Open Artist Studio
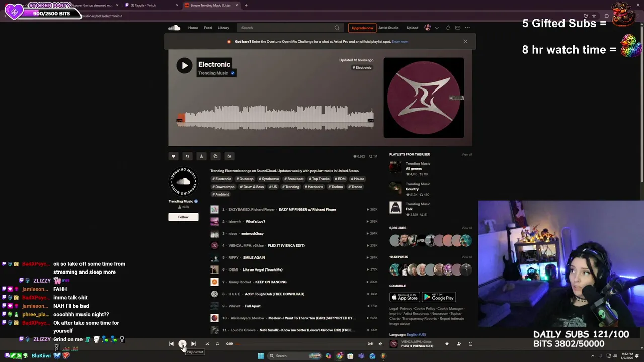The height and width of the screenshot is (362, 644). click(x=388, y=28)
